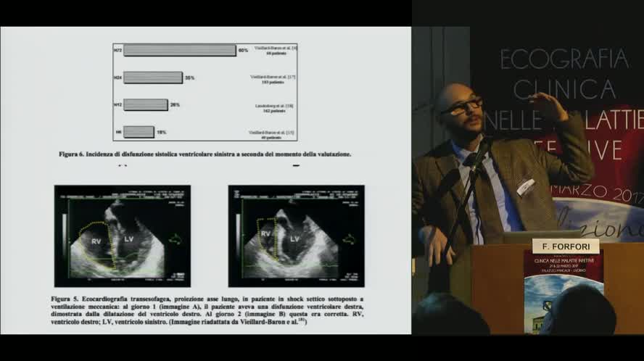
Task: Click the speaker's microphone
Action: pos(480,149)
